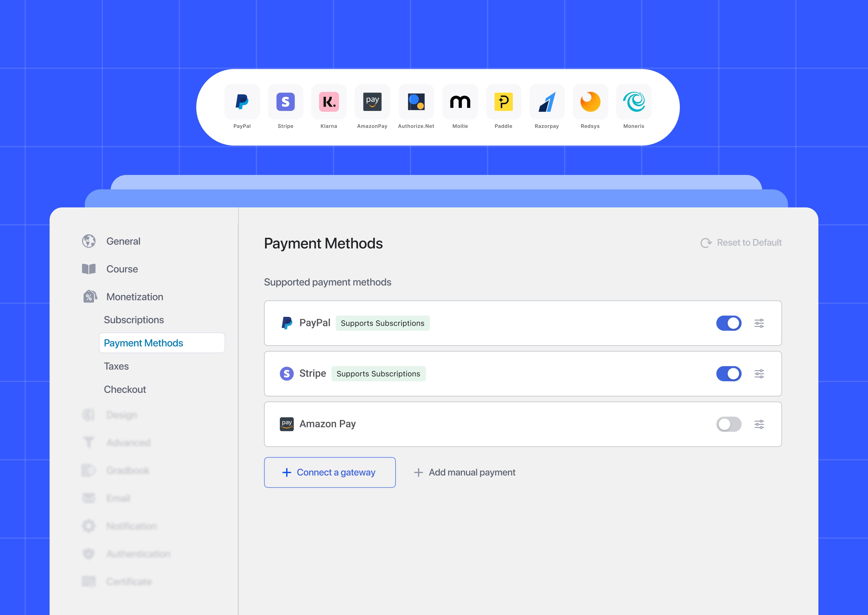The width and height of the screenshot is (868, 615).
Task: Open the blurred Notification section
Action: click(131, 526)
